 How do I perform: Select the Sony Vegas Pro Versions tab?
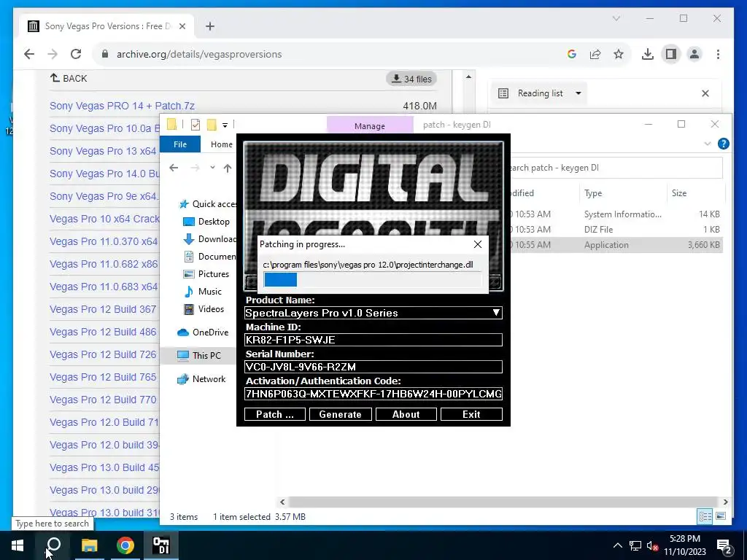click(107, 26)
